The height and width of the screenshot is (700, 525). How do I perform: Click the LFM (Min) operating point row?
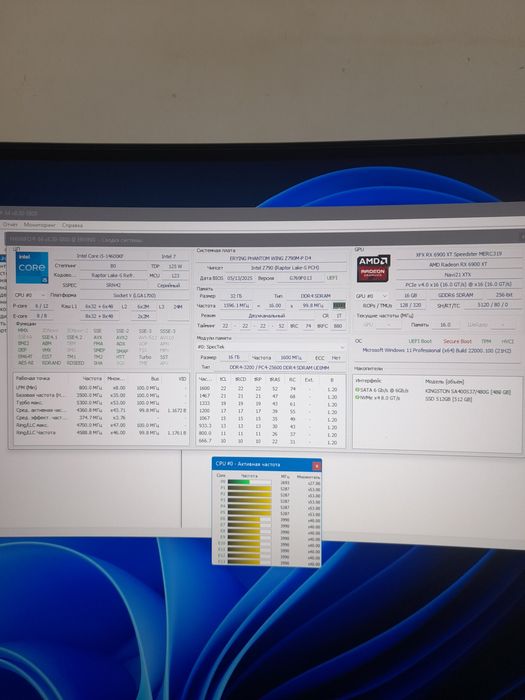pos(100,388)
